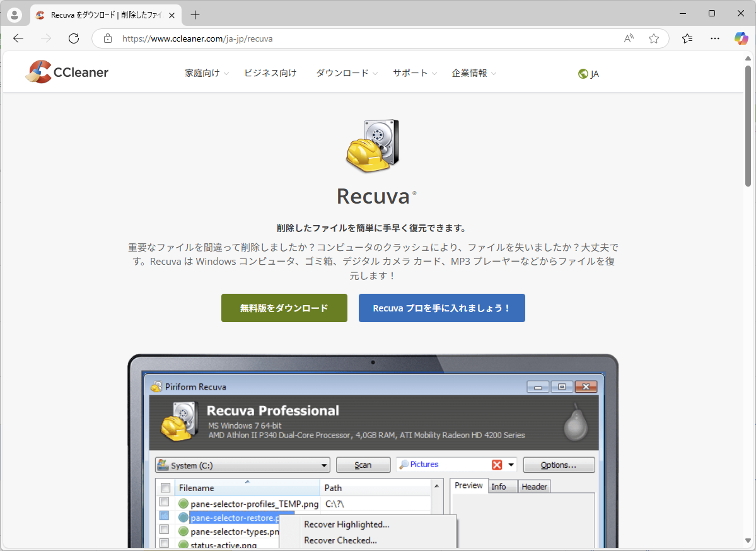Sort by the Filename column header

247,487
